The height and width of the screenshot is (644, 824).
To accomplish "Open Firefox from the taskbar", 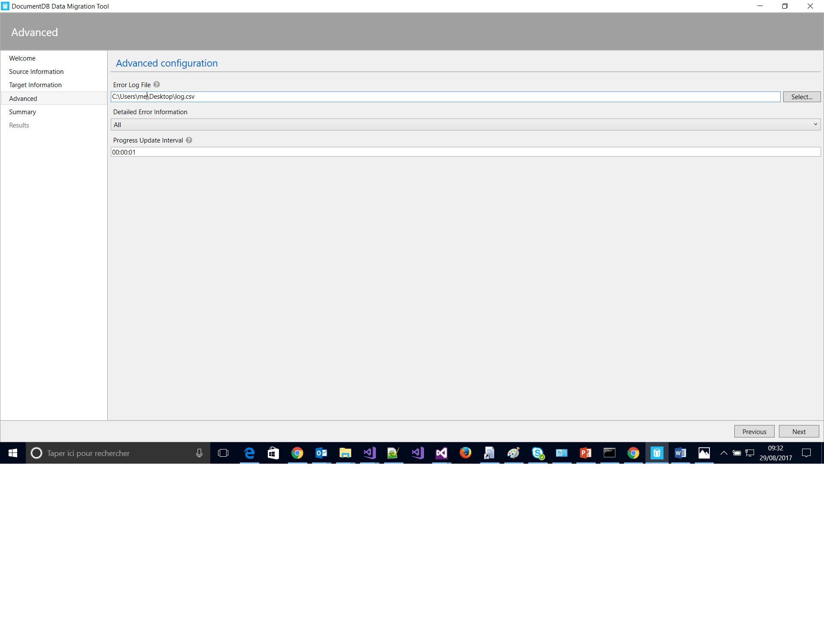I will click(x=465, y=453).
